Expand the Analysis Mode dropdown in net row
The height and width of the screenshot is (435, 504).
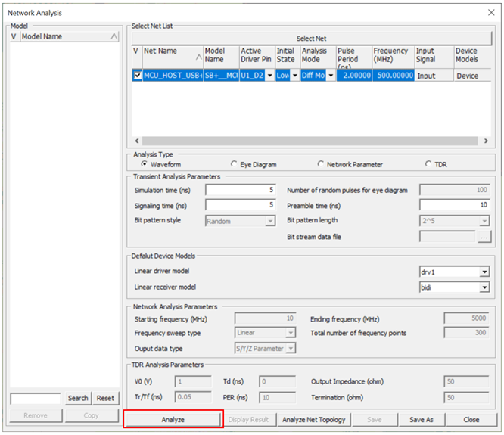click(331, 76)
